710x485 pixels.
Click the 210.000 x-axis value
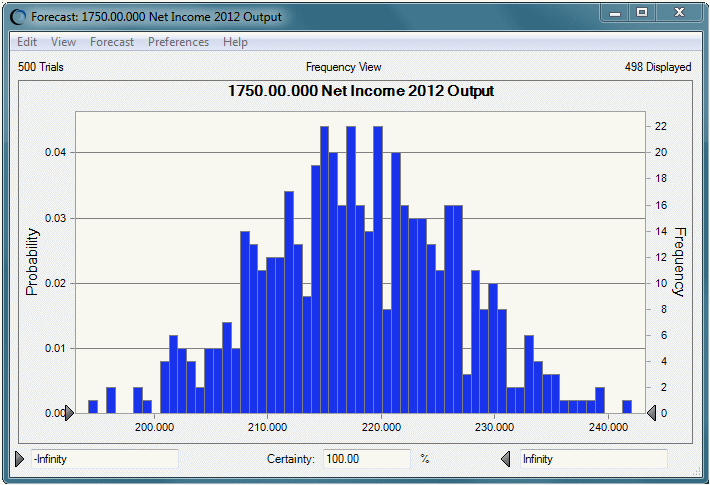click(x=268, y=427)
